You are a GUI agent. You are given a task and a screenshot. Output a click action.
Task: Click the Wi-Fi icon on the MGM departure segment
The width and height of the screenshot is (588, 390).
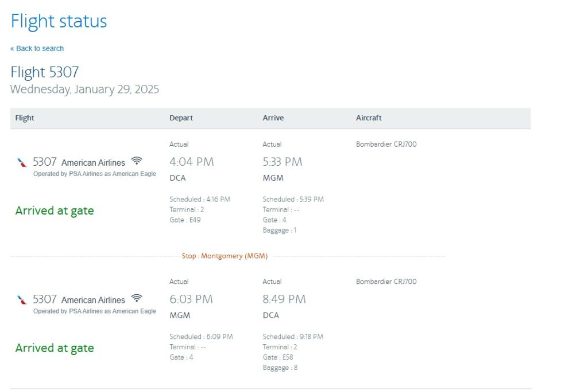137,298
